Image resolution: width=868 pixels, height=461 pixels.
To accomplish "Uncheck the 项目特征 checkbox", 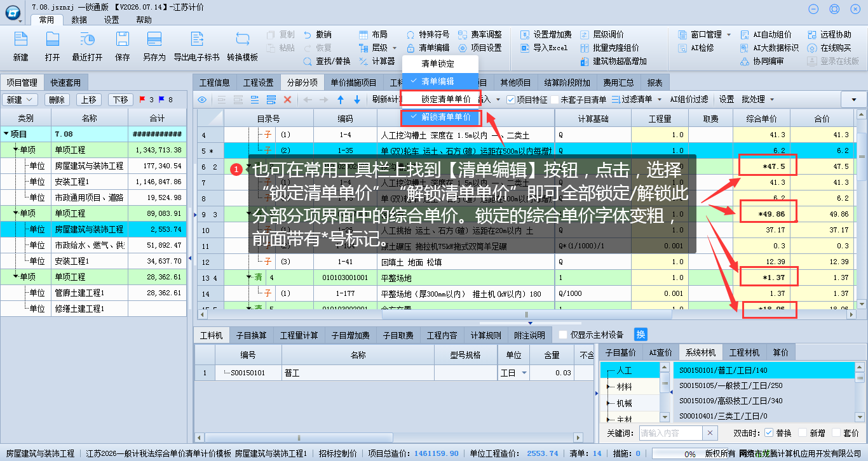I will pyautogui.click(x=512, y=100).
